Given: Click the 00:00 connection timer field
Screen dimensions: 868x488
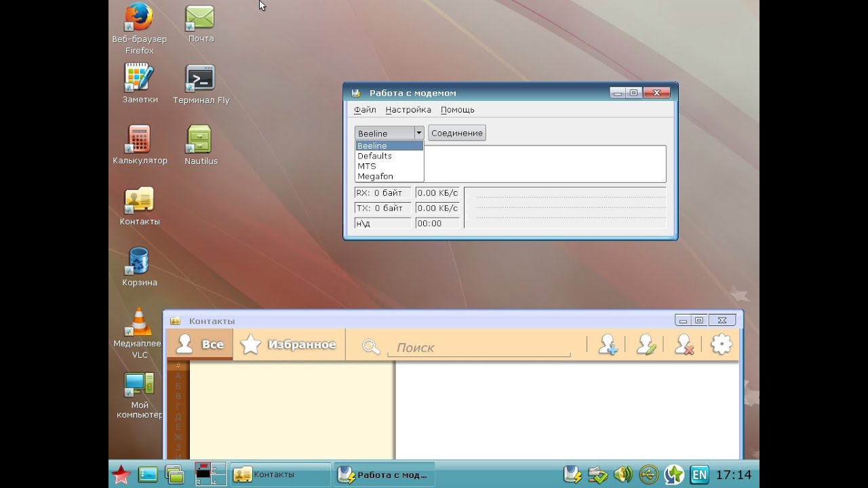Looking at the screenshot, I should point(438,223).
